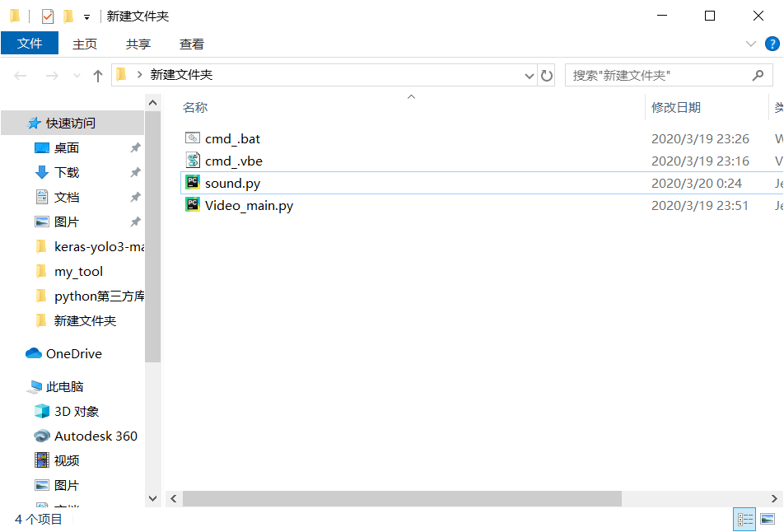
Task: Switch to large icons view layout
Action: [x=768, y=519]
